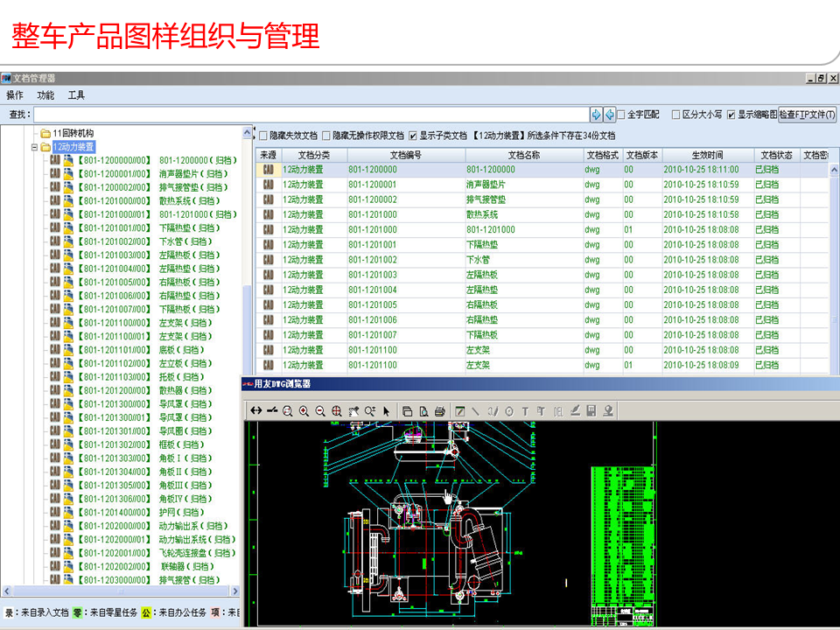The width and height of the screenshot is (840, 630).
Task: Click the circle annotation tool
Action: [509, 411]
